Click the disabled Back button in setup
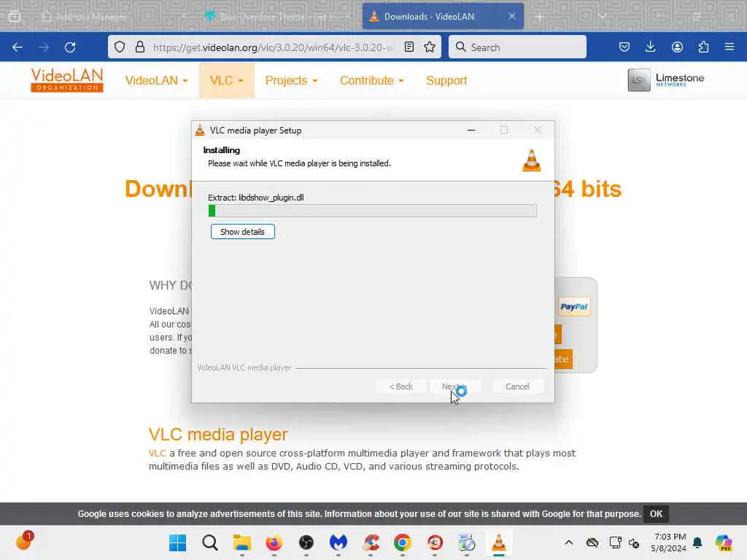747x560 pixels. [400, 386]
